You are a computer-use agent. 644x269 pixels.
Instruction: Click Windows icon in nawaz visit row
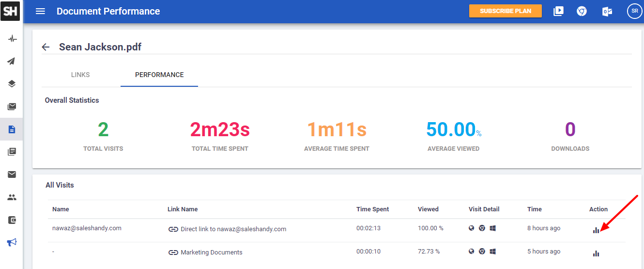[x=492, y=228]
